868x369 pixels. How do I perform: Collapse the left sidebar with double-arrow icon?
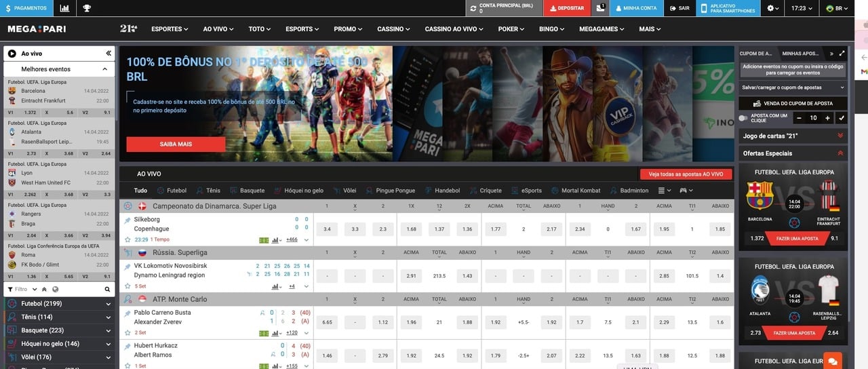[x=108, y=53]
